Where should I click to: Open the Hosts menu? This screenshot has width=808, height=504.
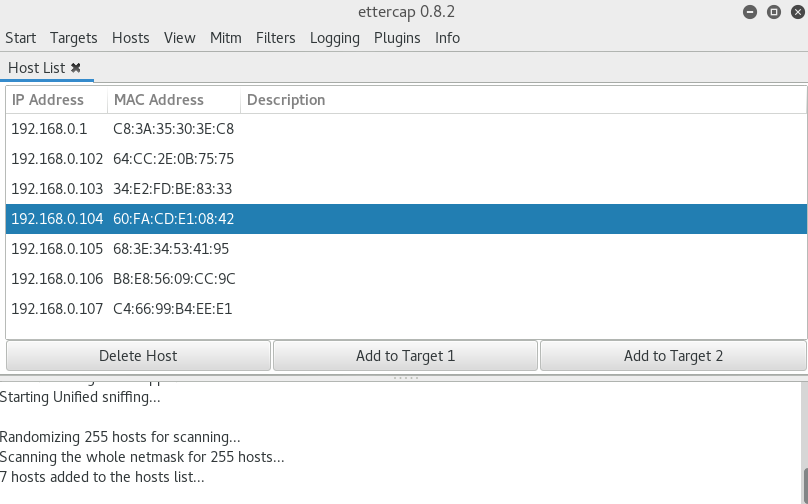click(x=130, y=38)
